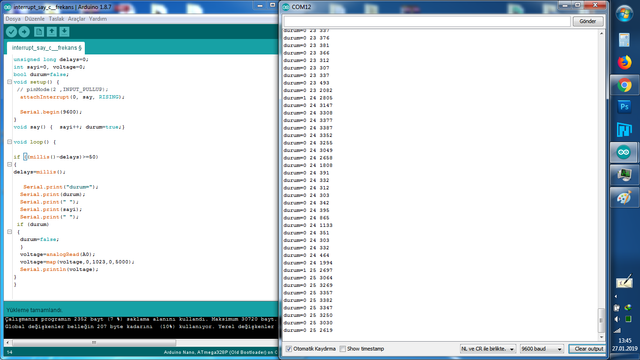Open the blue N-shaped app in the taskbar
Image resolution: width=640 pixels, height=360 pixels.
pyautogui.click(x=624, y=130)
